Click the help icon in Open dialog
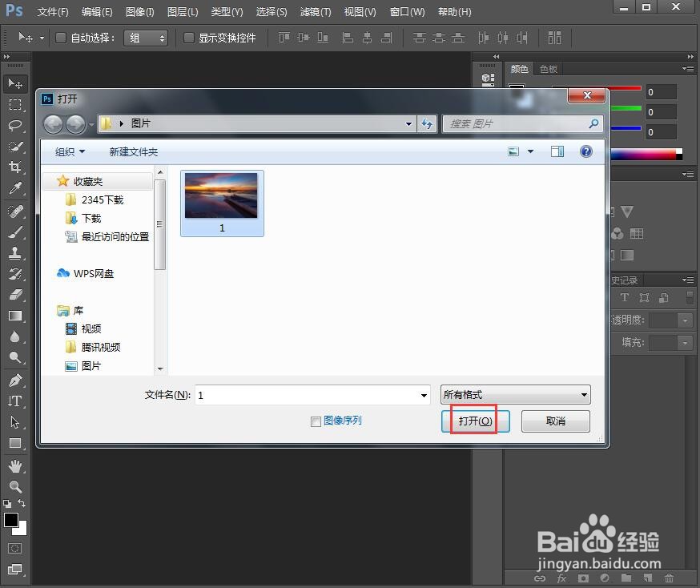 (x=585, y=151)
